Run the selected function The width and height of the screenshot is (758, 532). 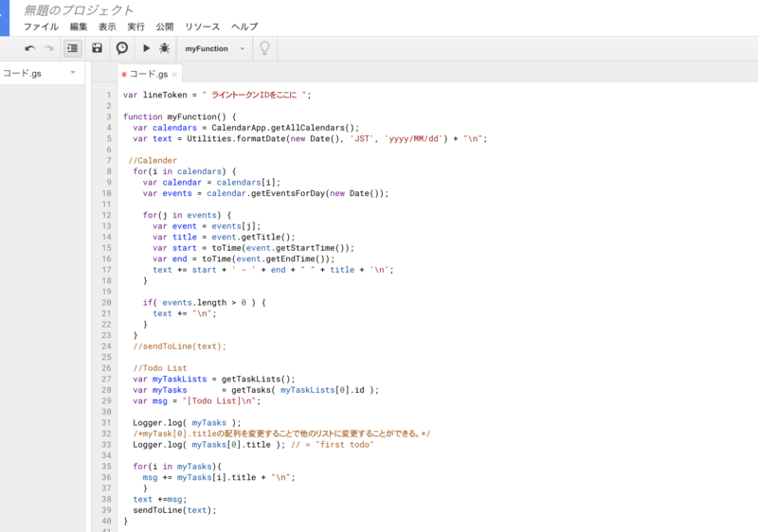[x=146, y=47]
